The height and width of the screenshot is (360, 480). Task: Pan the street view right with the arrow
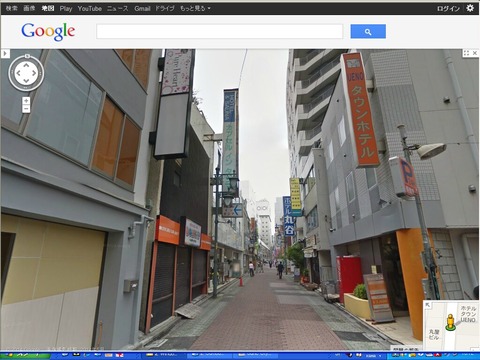34,73
